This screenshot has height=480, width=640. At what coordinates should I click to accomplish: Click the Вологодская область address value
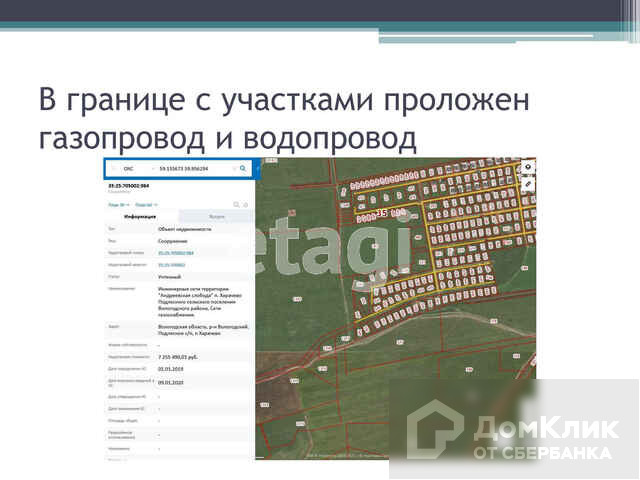203,330
